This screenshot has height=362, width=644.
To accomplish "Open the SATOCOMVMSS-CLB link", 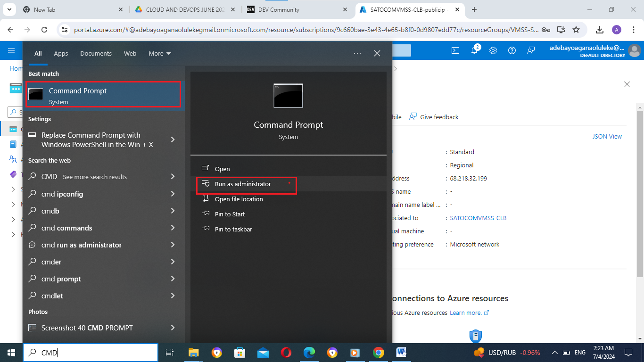I will [x=478, y=218].
